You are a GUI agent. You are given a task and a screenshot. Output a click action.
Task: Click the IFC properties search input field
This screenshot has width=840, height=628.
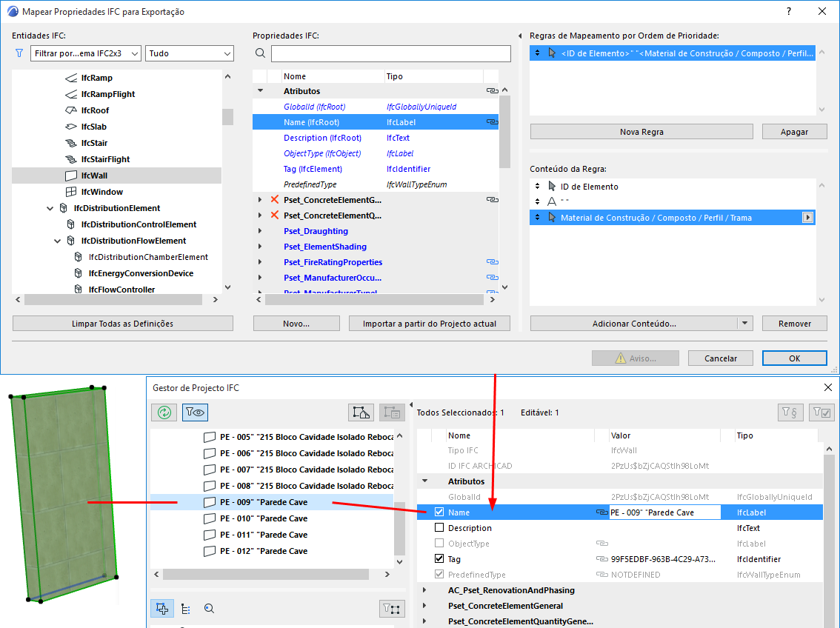coord(391,53)
